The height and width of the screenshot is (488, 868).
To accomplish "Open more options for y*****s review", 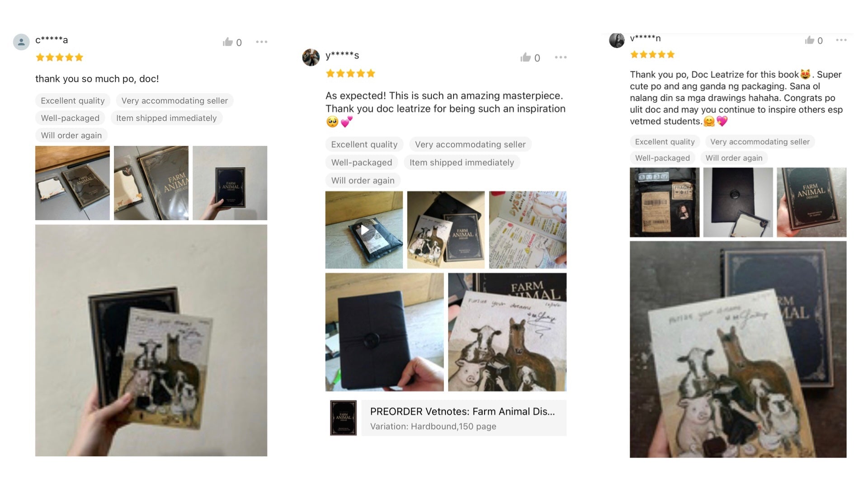I will tap(561, 57).
